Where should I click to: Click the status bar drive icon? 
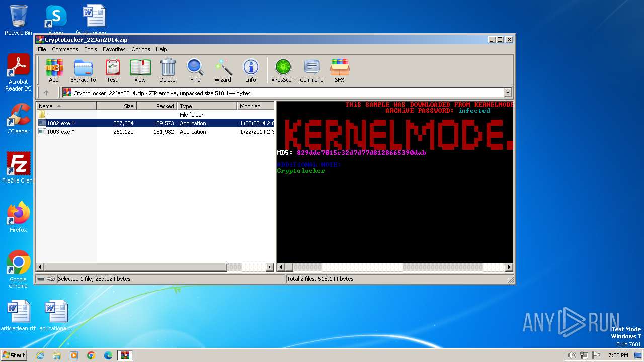coord(41,279)
